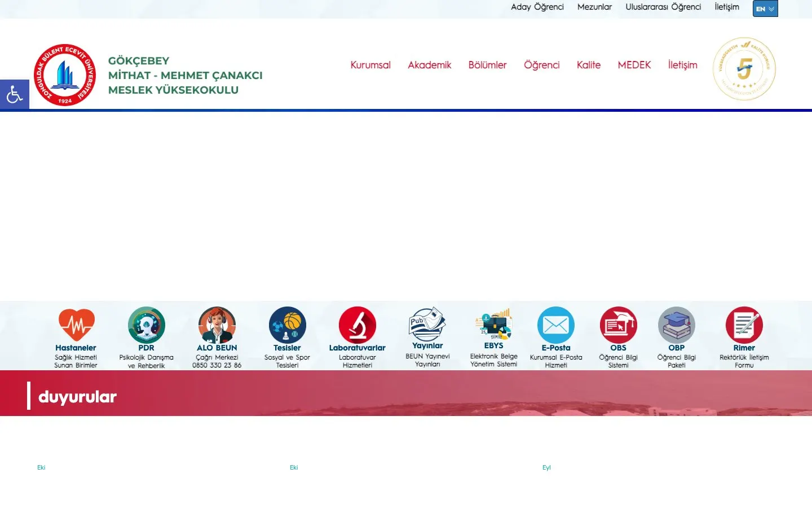The image size is (812, 508).
Task: Open the Akademik menu
Action: coord(430,65)
